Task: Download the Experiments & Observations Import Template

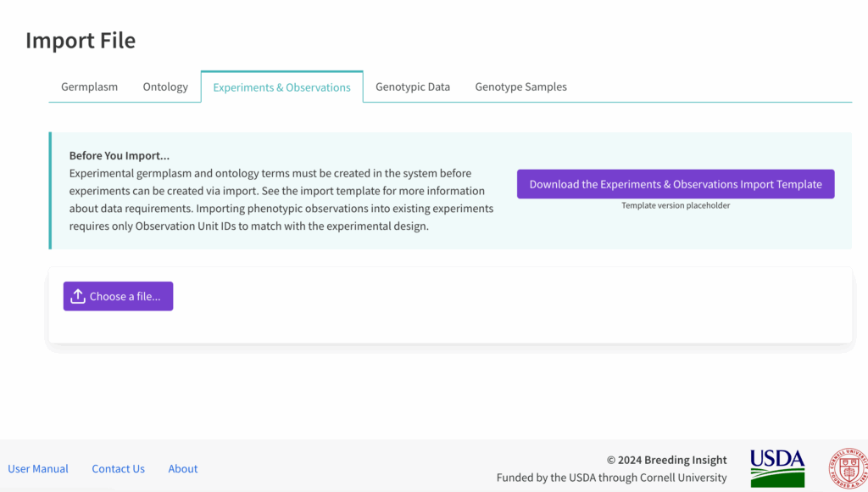Action: (x=676, y=184)
